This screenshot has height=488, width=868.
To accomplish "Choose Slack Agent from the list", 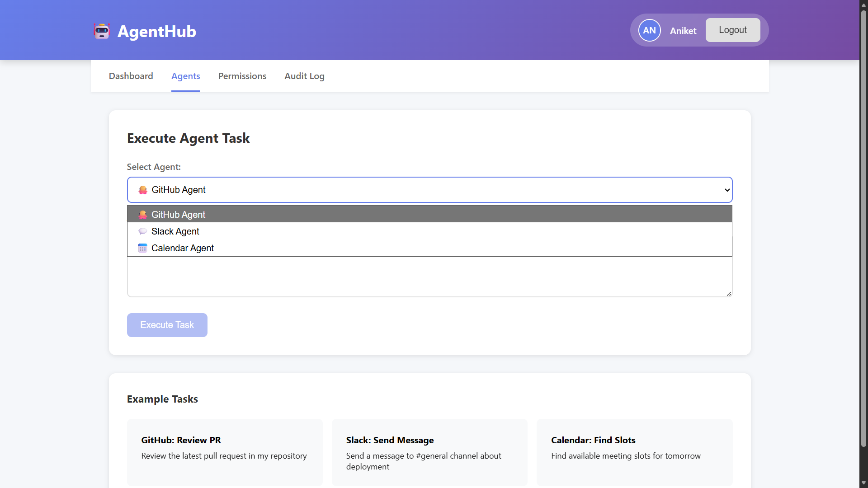I will (x=175, y=231).
